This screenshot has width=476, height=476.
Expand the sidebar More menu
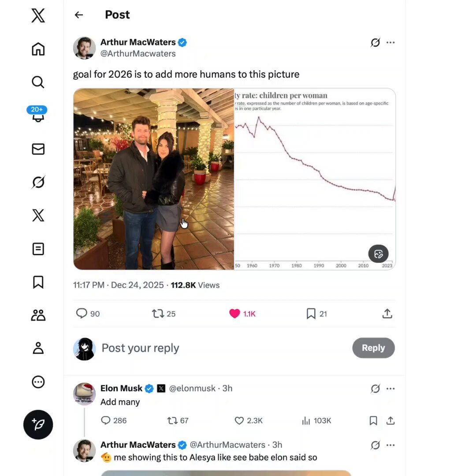point(38,382)
